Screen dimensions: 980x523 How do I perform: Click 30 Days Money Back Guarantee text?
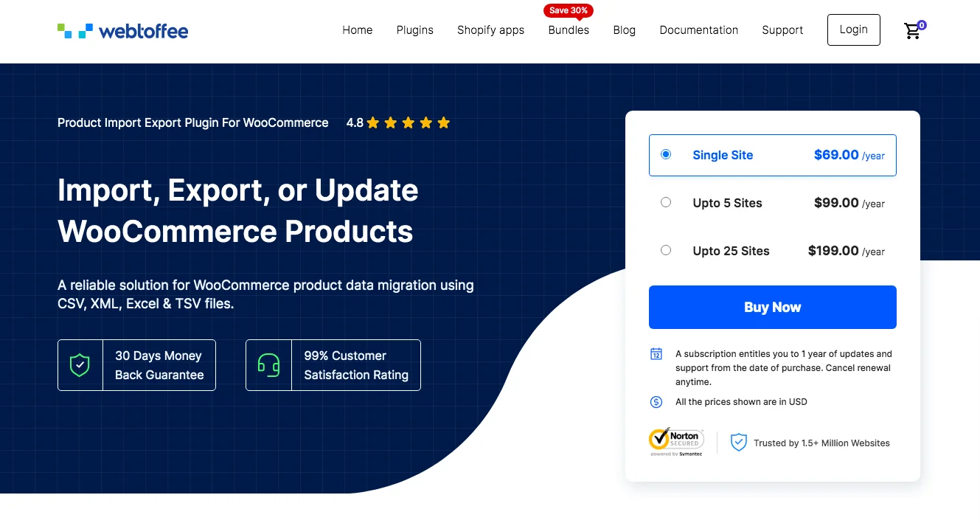coord(159,365)
